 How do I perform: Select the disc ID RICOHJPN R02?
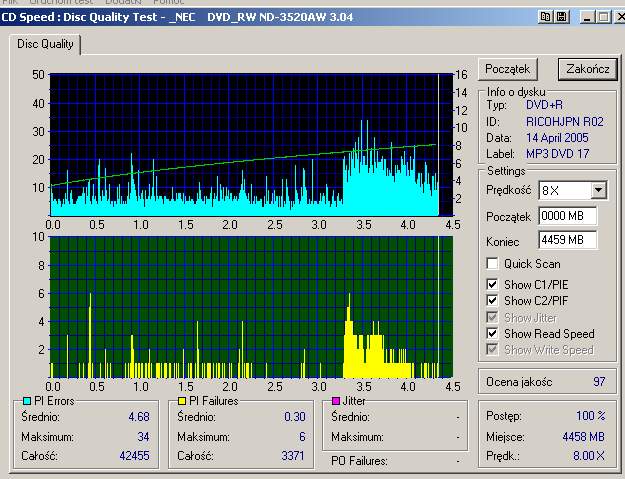[565, 122]
